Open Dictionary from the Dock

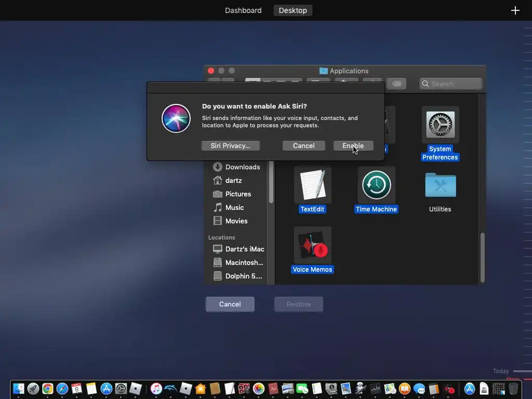[273, 389]
